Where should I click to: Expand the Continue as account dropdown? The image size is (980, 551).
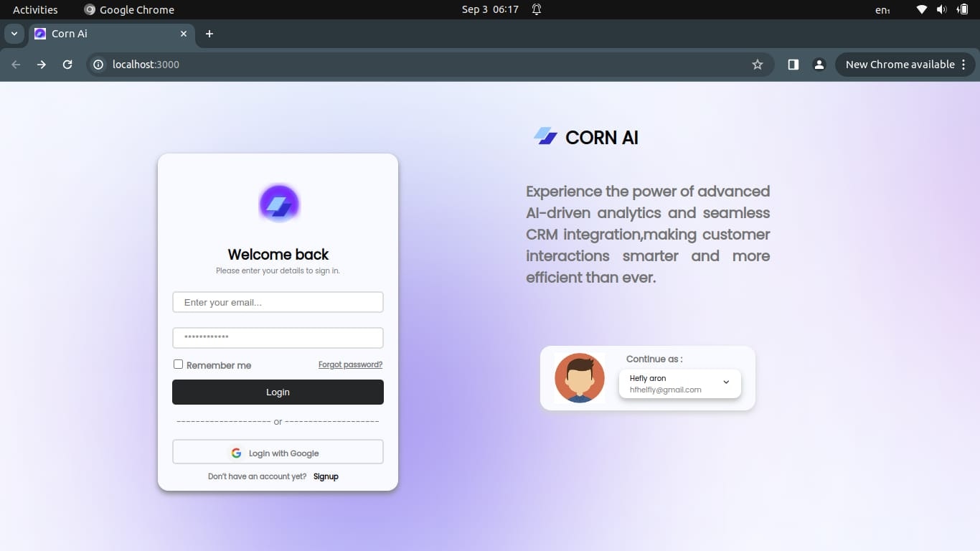coord(726,382)
